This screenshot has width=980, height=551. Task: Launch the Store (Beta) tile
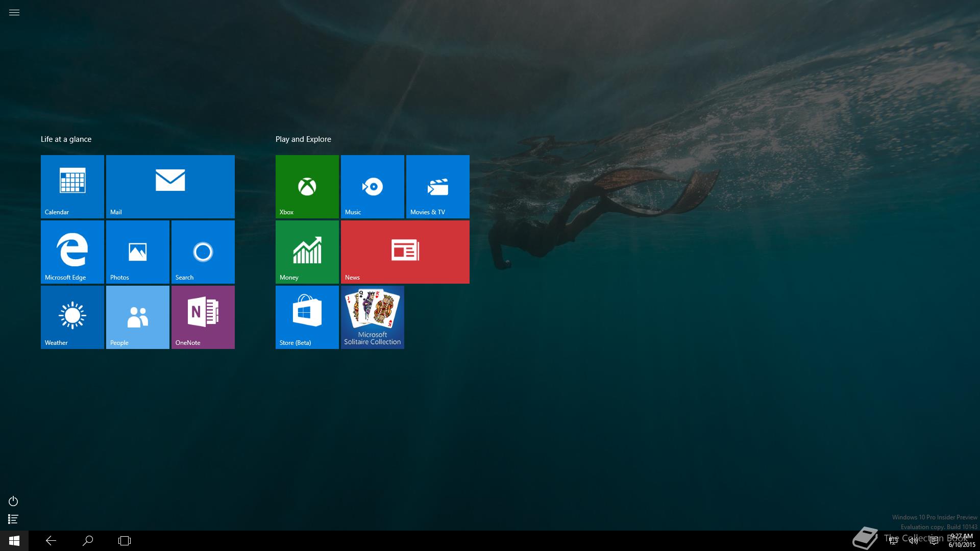pyautogui.click(x=307, y=317)
